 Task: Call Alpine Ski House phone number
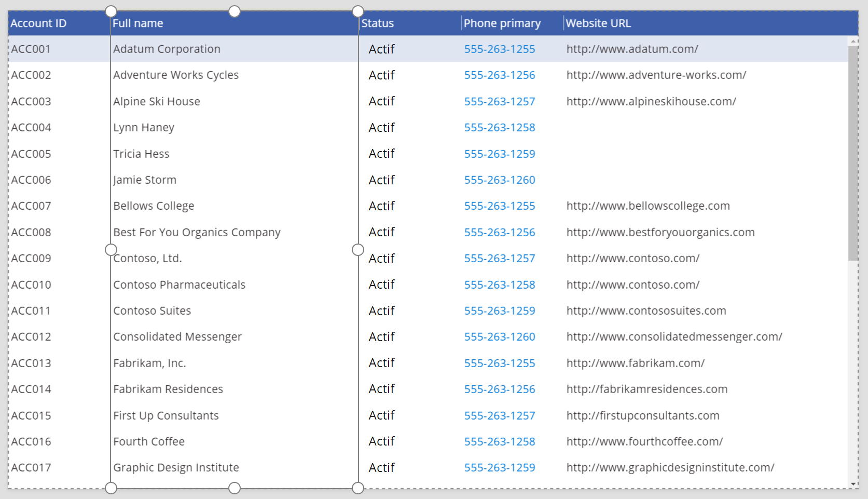click(500, 102)
